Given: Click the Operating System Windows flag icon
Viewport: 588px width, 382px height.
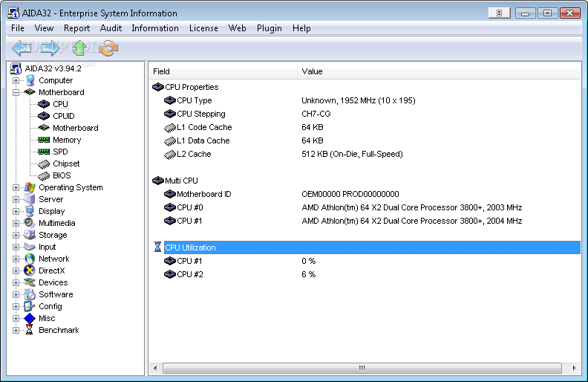Looking at the screenshot, I should point(30,187).
